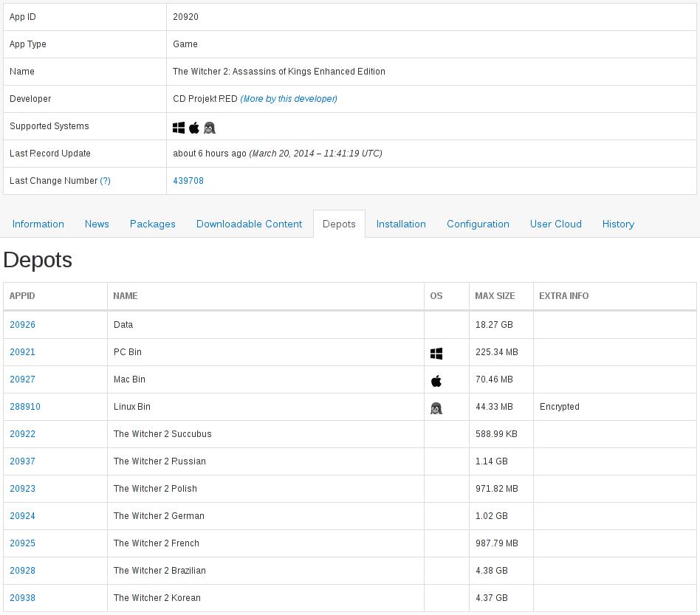This screenshot has height=615, width=700.
Task: Sort depots by MAX SIZE column header
Action: pos(495,296)
